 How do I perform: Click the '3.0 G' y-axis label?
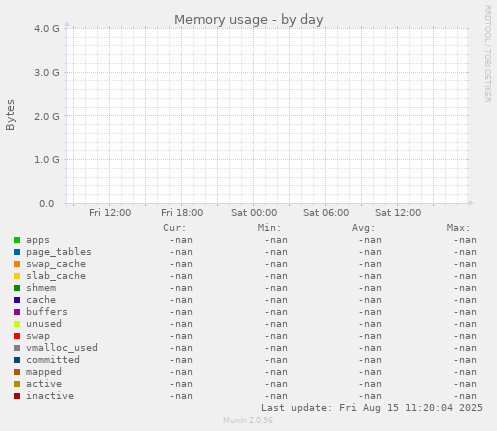pos(47,73)
